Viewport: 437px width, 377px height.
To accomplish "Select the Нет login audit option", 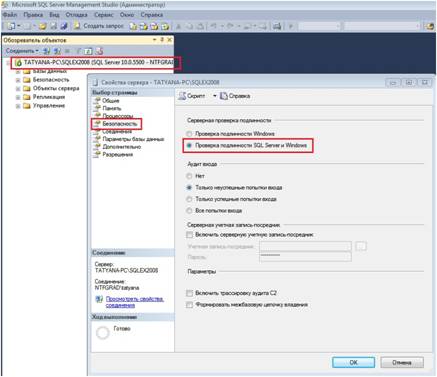I will coord(189,176).
